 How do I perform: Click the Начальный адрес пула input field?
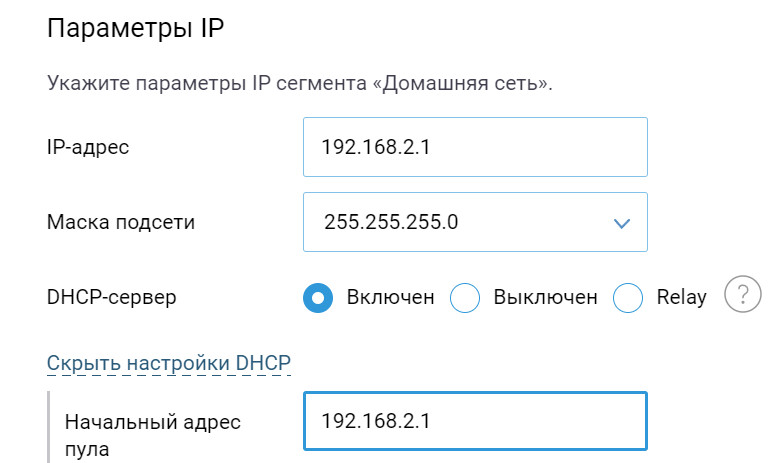475,421
